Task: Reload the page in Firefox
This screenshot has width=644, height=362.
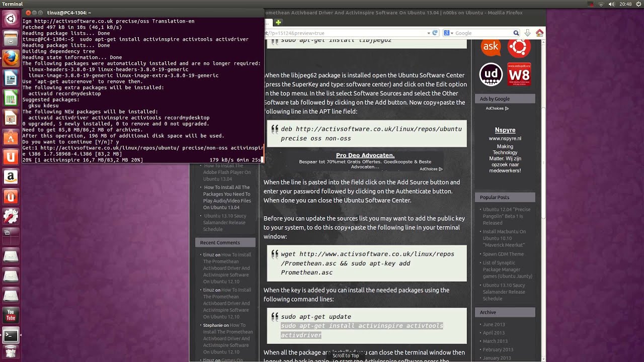Action: coord(435,33)
